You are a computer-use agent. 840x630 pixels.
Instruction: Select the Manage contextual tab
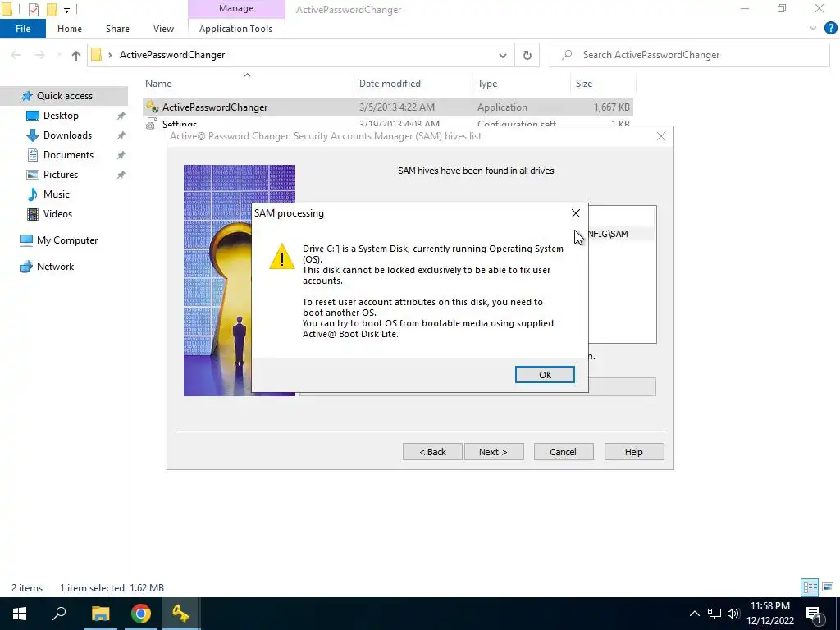point(235,8)
